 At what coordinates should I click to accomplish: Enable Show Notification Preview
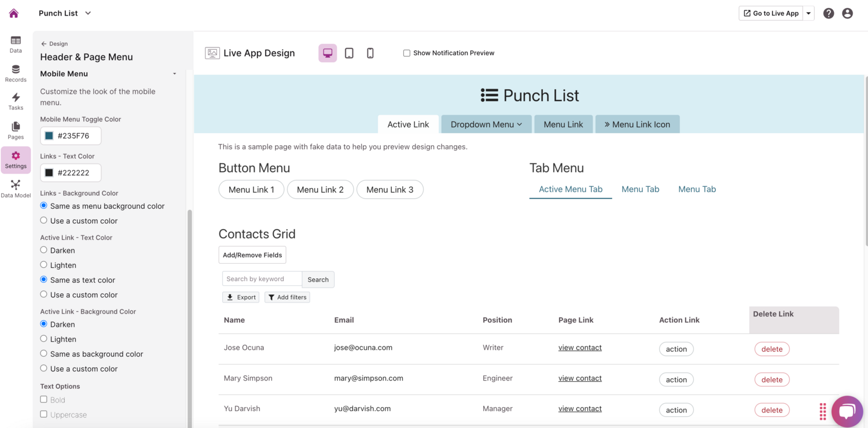coord(406,53)
